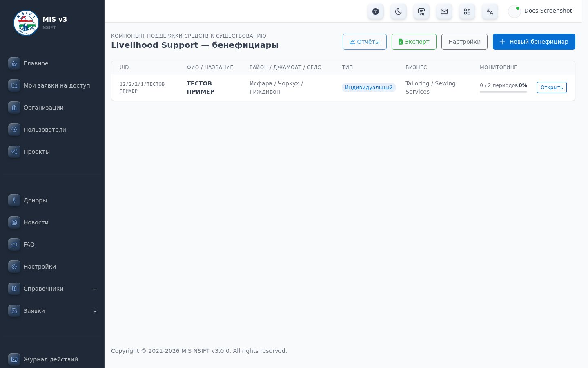Click the monitoring progress bar at 0%
The image size is (588, 368).
point(503,92)
